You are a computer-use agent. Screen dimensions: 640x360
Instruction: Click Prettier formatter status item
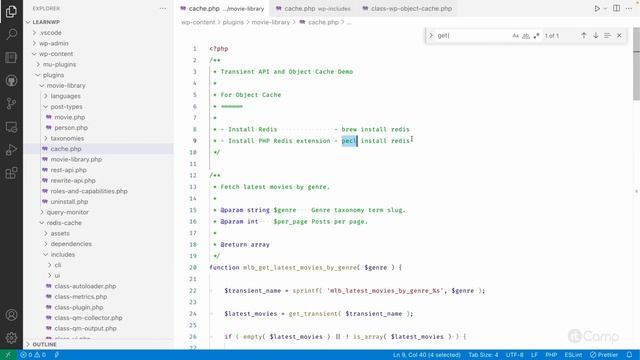point(604,355)
